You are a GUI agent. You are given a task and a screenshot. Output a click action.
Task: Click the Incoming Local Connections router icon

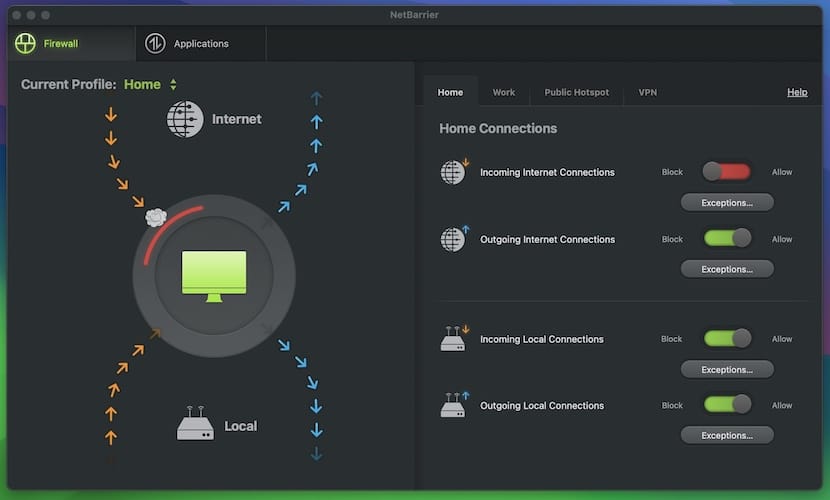click(453, 339)
